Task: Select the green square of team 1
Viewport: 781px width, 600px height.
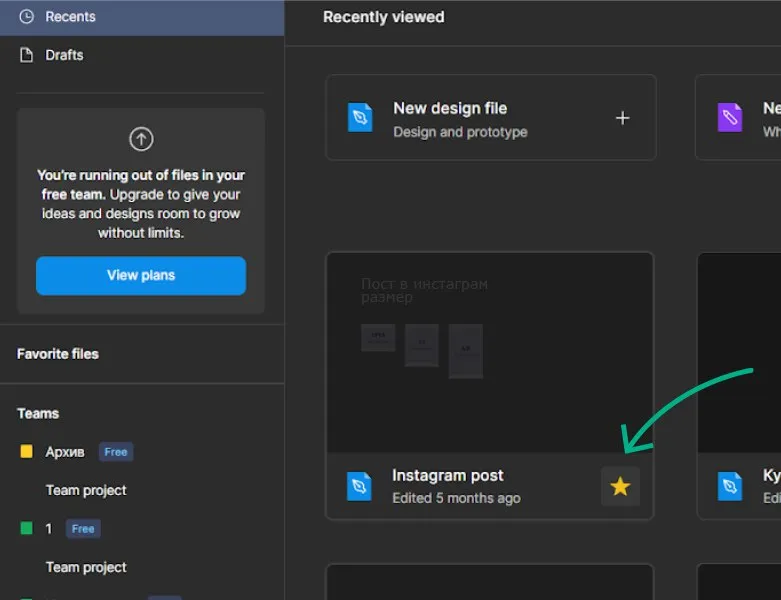Action: click(26, 528)
